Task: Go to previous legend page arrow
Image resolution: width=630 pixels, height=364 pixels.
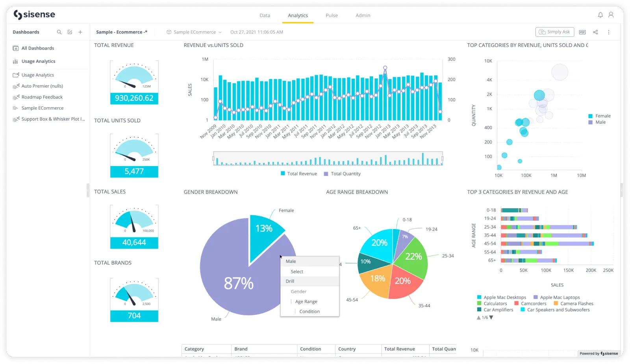Action: [479, 318]
